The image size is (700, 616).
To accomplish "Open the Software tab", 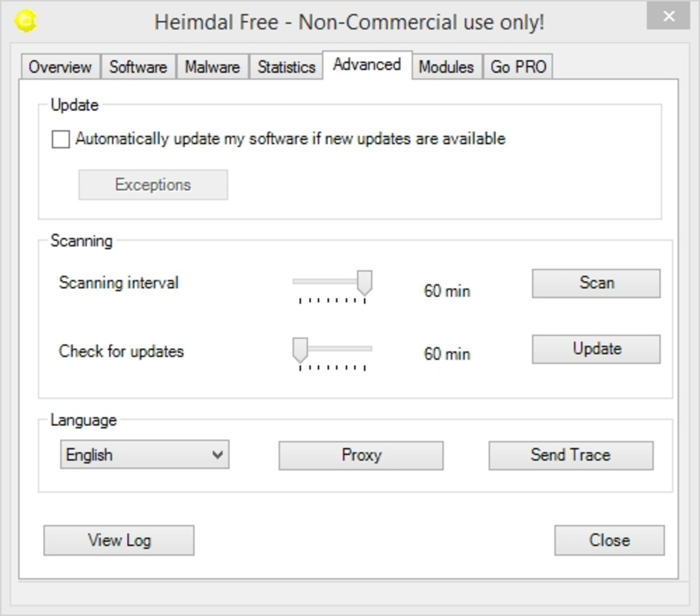I will pyautogui.click(x=139, y=67).
